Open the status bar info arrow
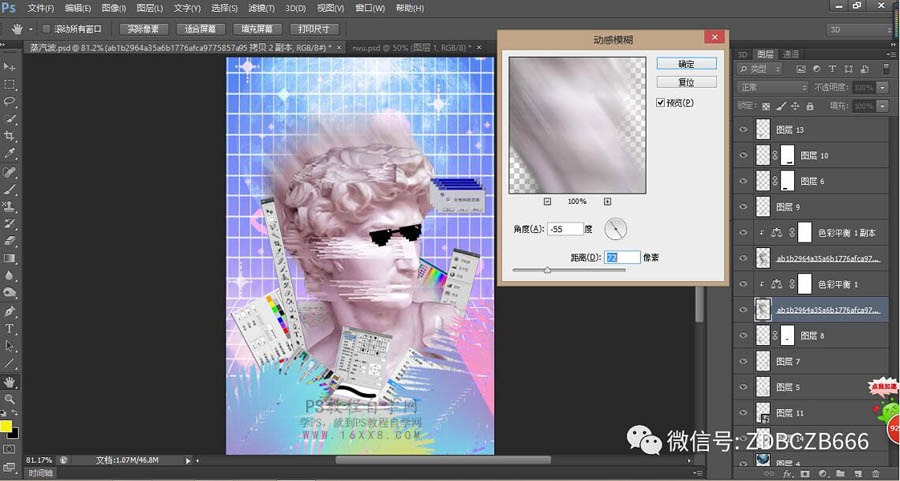Screen dimensions: 900x481 [x=188, y=460]
